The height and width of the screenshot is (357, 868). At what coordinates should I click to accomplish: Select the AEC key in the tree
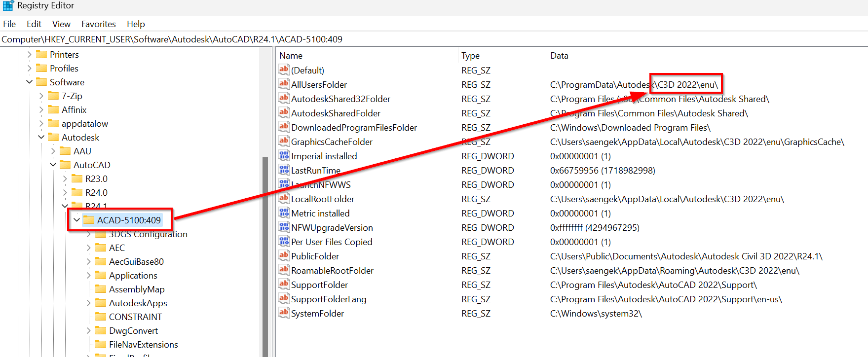pos(117,248)
